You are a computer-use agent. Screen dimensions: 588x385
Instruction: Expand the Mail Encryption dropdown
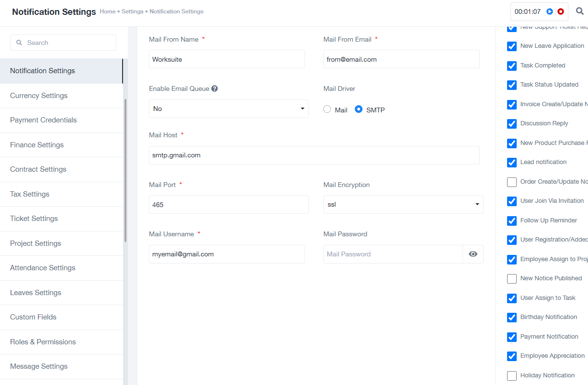(403, 204)
